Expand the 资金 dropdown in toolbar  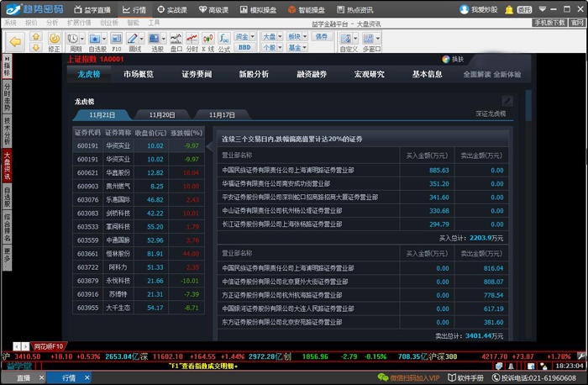point(244,37)
